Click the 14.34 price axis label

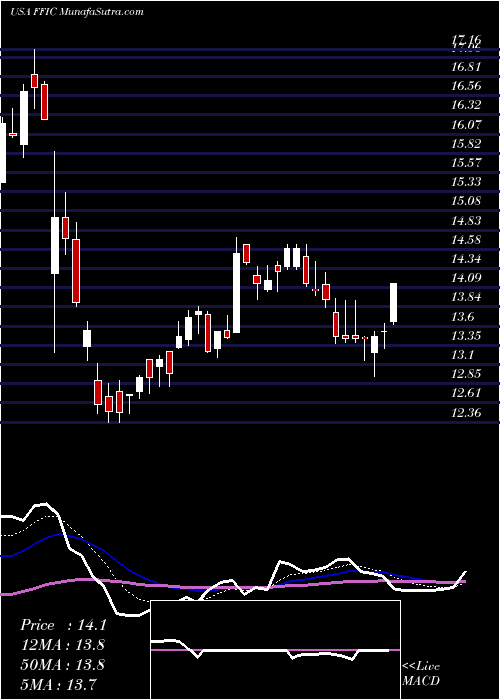pos(466,259)
